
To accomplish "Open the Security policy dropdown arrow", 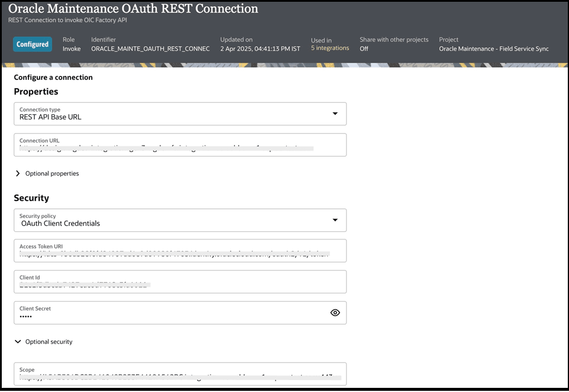I will [x=335, y=220].
